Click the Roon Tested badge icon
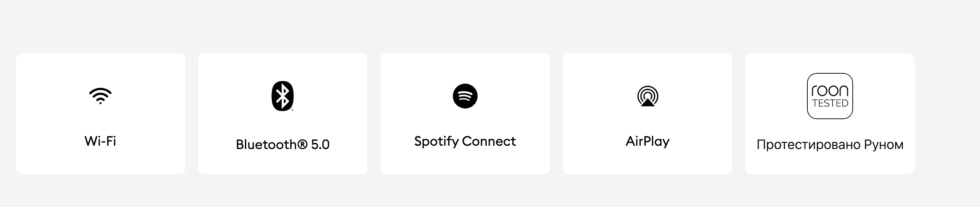The height and width of the screenshot is (207, 980). point(830,96)
